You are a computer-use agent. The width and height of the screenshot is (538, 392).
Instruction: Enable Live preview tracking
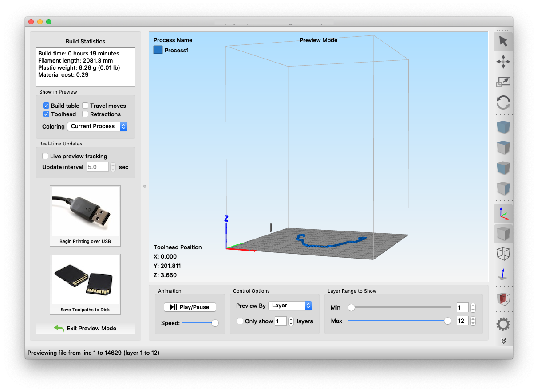[x=45, y=156]
